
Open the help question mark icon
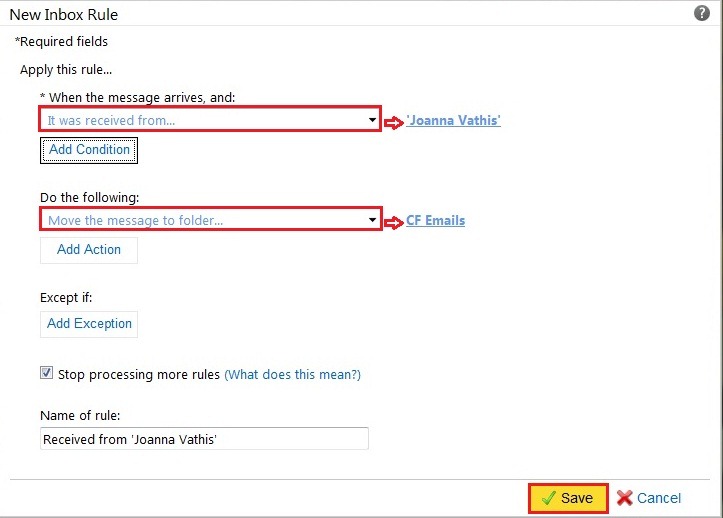pyautogui.click(x=702, y=13)
